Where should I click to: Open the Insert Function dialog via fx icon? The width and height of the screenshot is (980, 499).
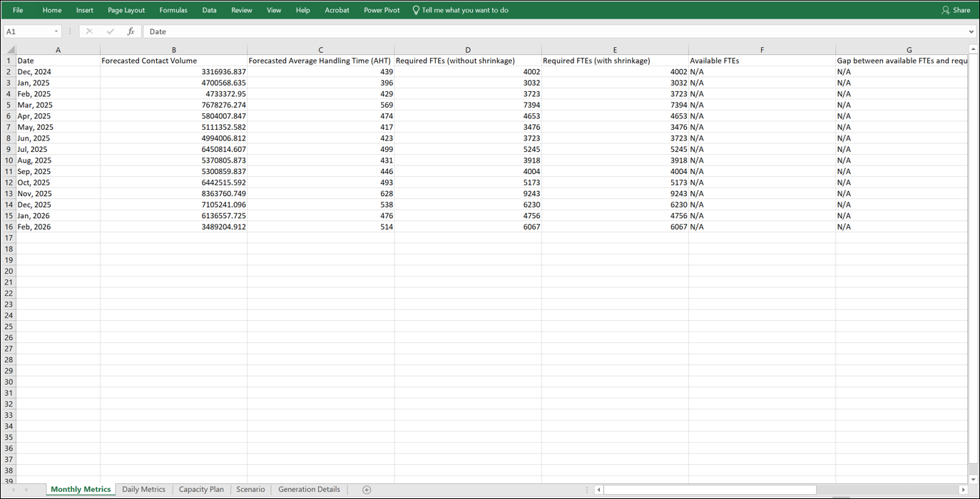[131, 31]
